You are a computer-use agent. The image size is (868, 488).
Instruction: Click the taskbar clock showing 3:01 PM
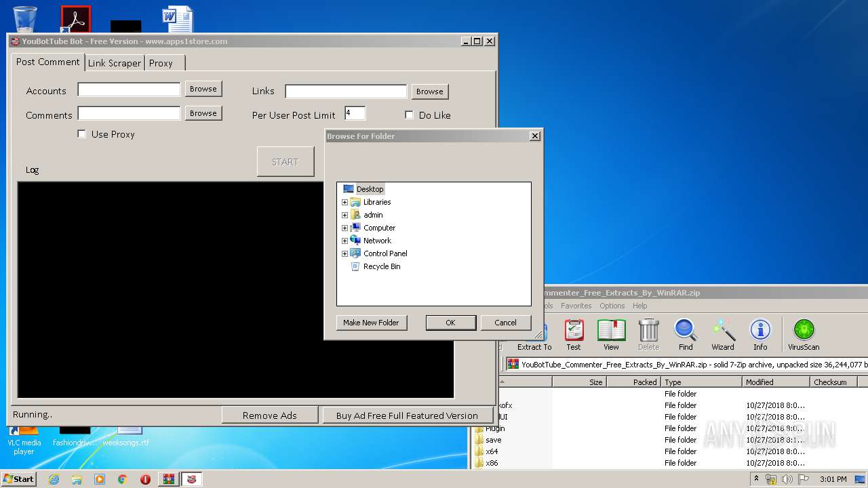tap(833, 479)
